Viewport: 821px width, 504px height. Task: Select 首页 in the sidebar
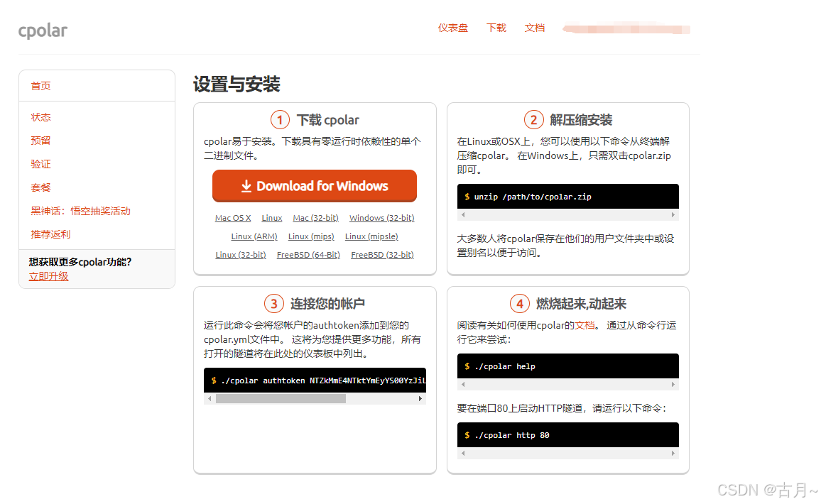[x=40, y=86]
